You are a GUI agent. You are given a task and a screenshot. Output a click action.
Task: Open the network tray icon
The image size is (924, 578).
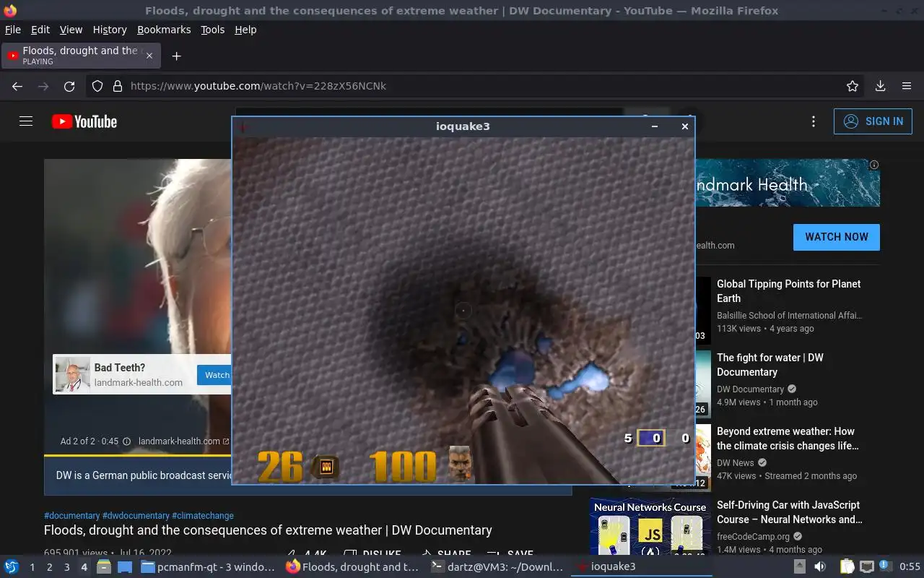coord(867,567)
